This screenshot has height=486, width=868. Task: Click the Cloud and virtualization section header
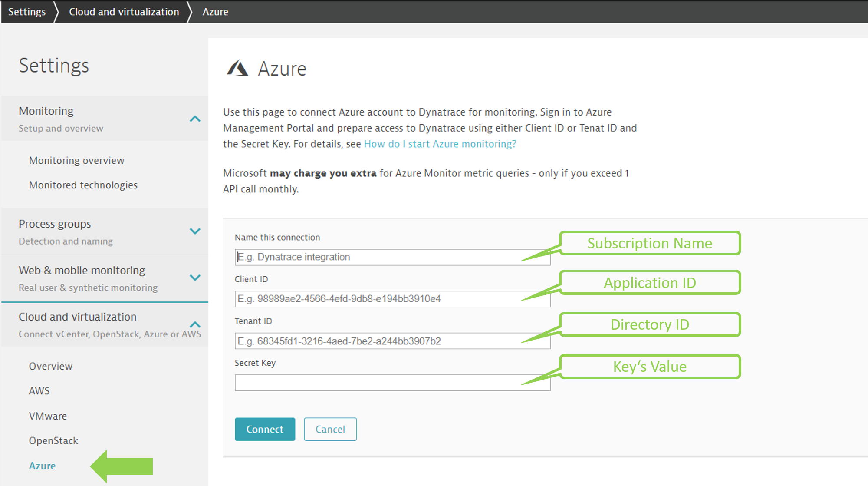105,325
